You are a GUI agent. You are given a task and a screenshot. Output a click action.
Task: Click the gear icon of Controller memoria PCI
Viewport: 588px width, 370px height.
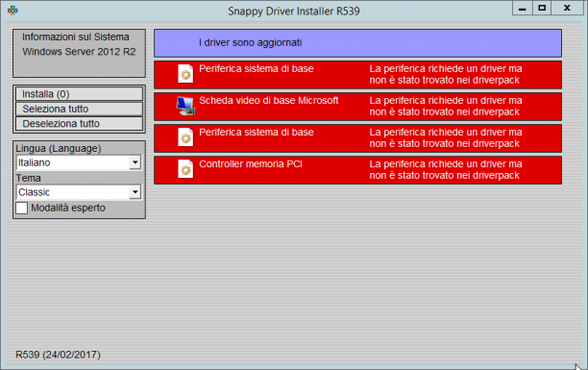[x=185, y=169]
